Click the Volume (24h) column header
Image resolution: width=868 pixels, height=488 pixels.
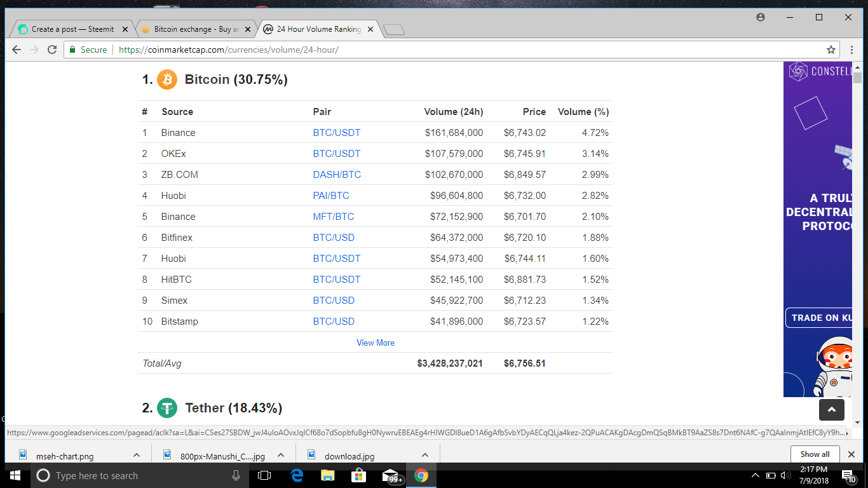(x=454, y=112)
